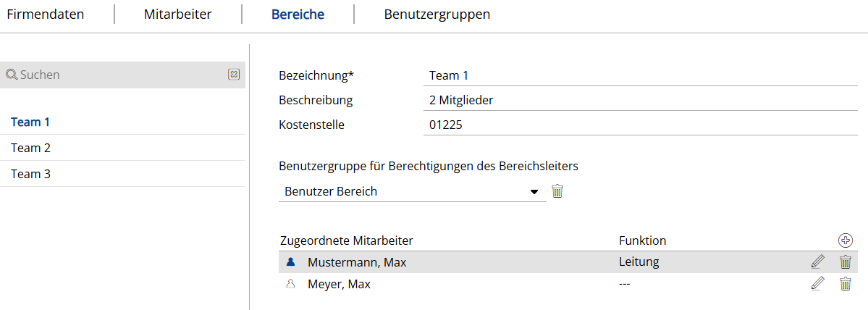
Task: Delete the Benutzer Bereich group assignment
Action: (x=557, y=191)
